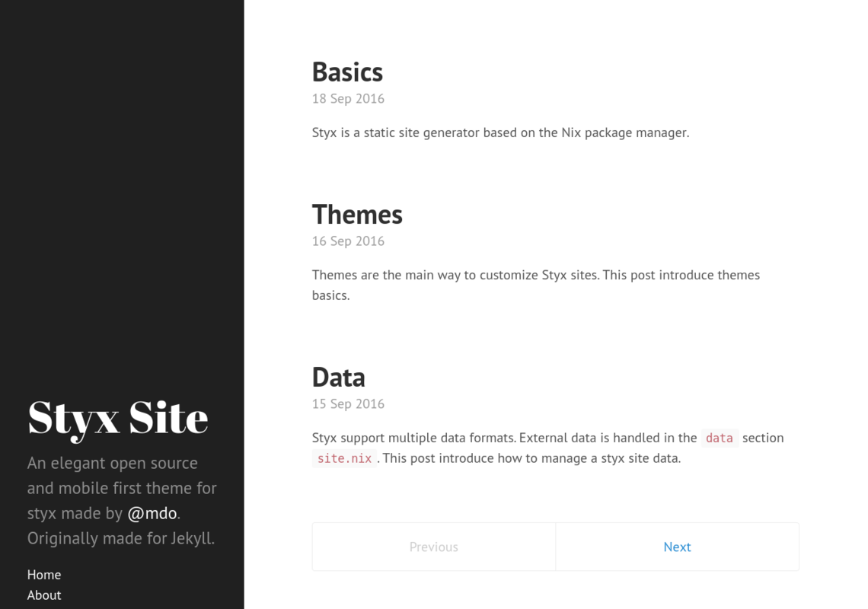Click the 15 Sep 2016 date

coord(348,403)
